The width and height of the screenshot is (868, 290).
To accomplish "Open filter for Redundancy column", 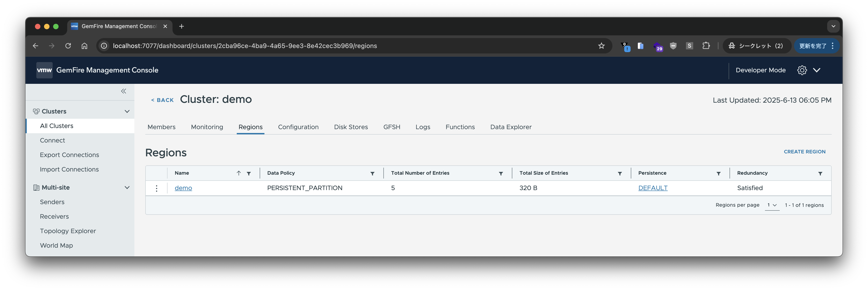I will tap(820, 174).
